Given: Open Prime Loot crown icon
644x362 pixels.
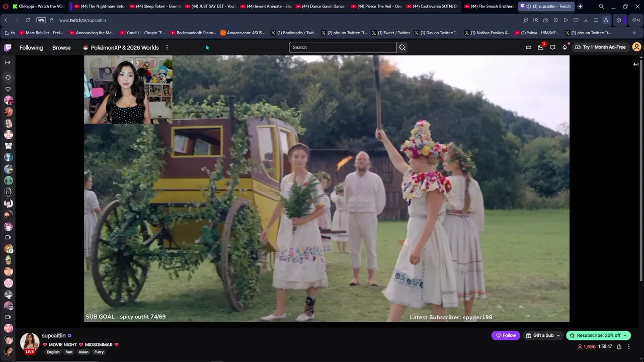Looking at the screenshot, I should point(528,47).
